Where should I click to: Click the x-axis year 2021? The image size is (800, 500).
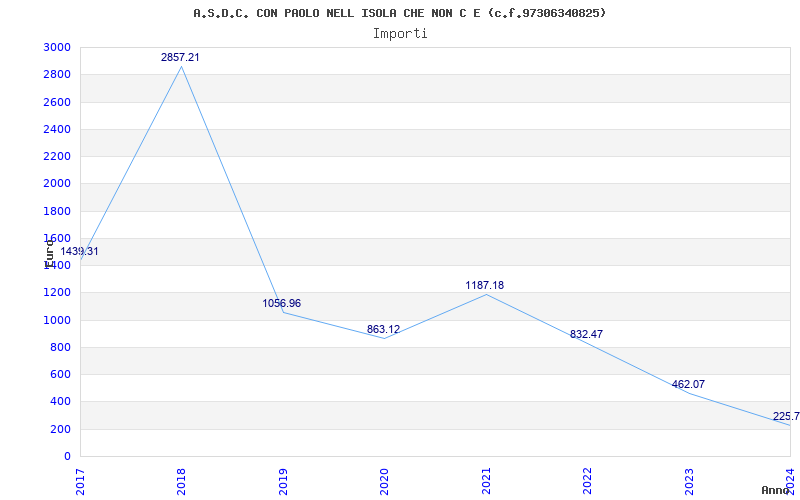[x=486, y=481]
